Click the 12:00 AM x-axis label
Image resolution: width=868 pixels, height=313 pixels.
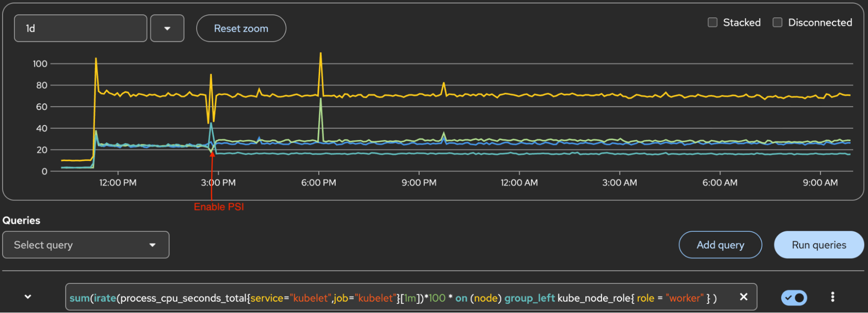pos(519,183)
